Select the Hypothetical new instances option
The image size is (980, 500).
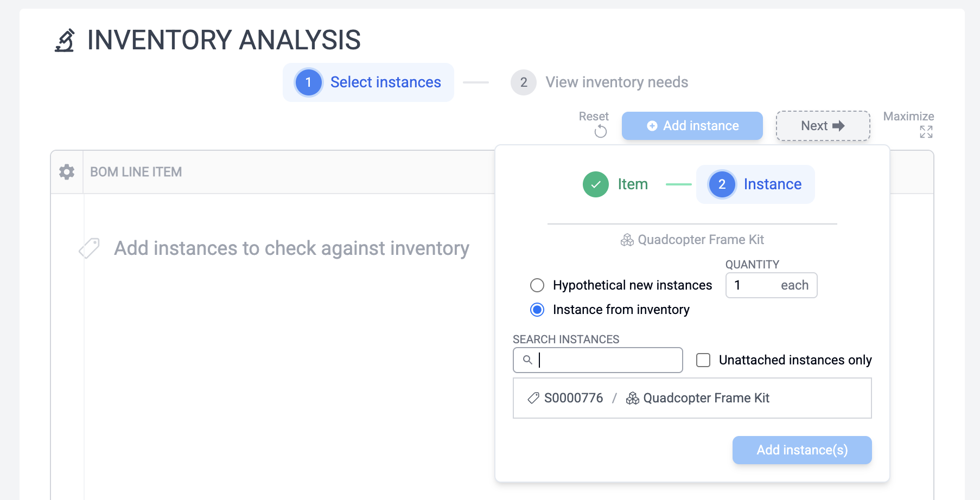pyautogui.click(x=538, y=285)
